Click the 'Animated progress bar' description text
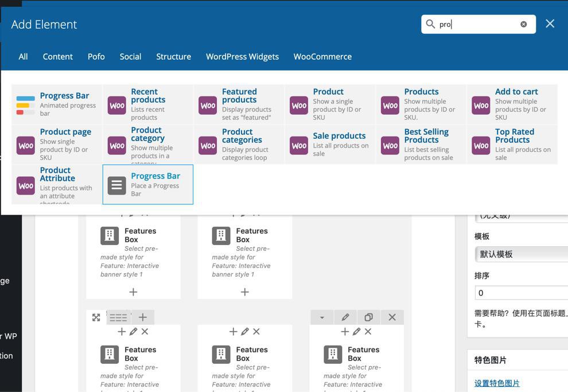The height and width of the screenshot is (392, 568). (x=68, y=110)
